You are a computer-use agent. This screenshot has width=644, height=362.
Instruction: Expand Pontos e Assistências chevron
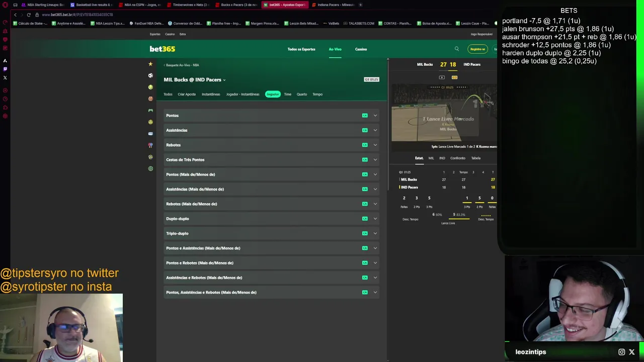click(x=375, y=248)
